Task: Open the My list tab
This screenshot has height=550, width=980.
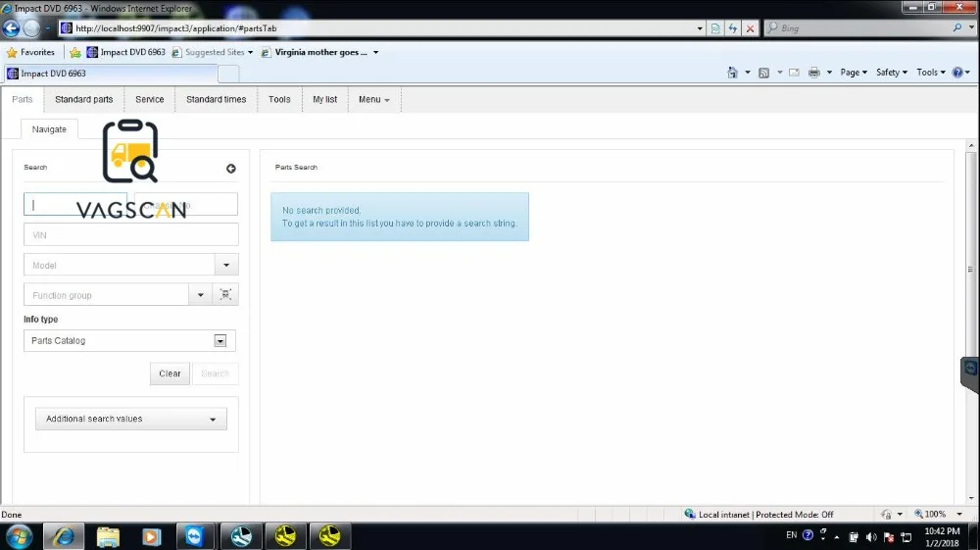Action: click(x=325, y=99)
